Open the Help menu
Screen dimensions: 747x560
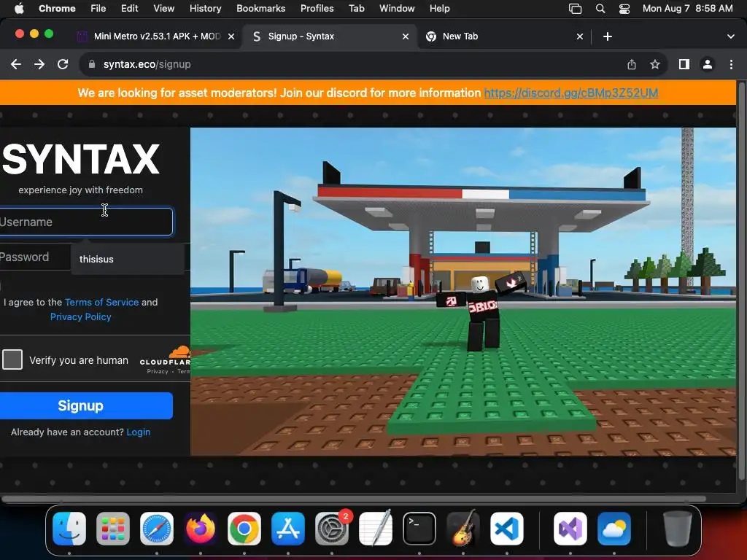tap(439, 9)
